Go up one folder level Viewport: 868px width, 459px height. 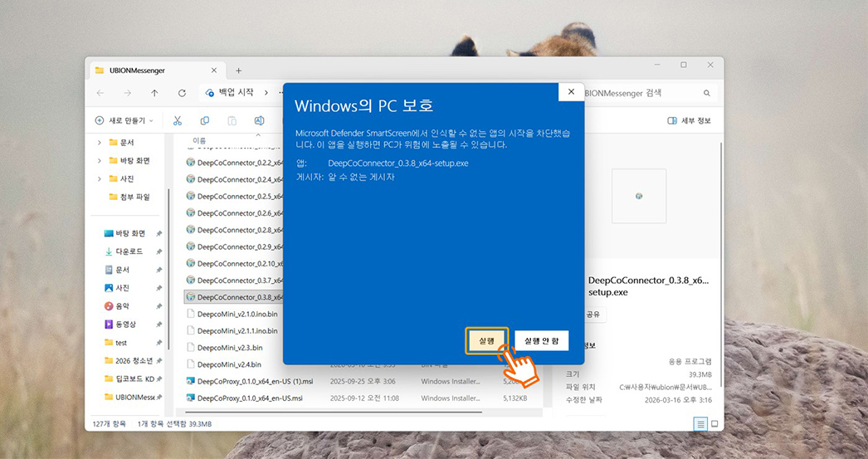[154, 93]
